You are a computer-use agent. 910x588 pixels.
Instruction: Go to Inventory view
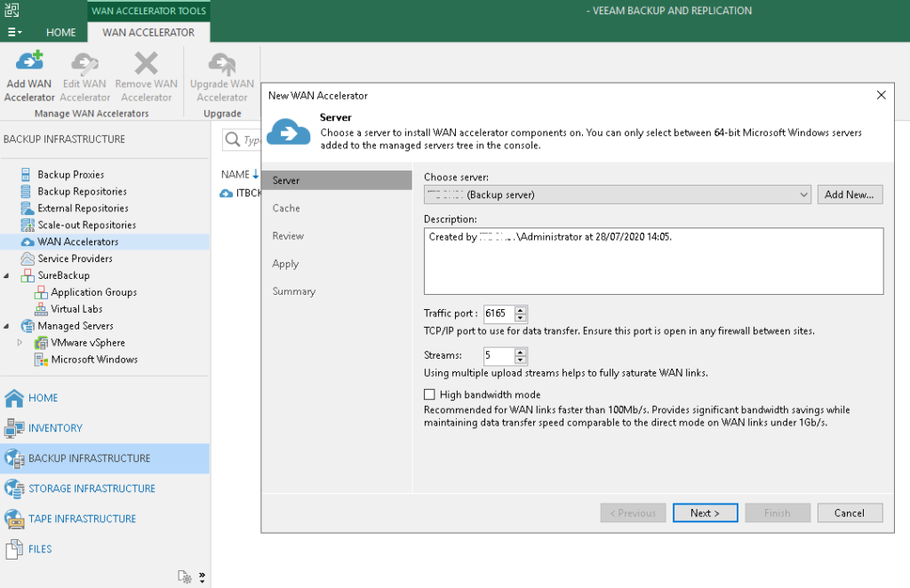(x=55, y=428)
